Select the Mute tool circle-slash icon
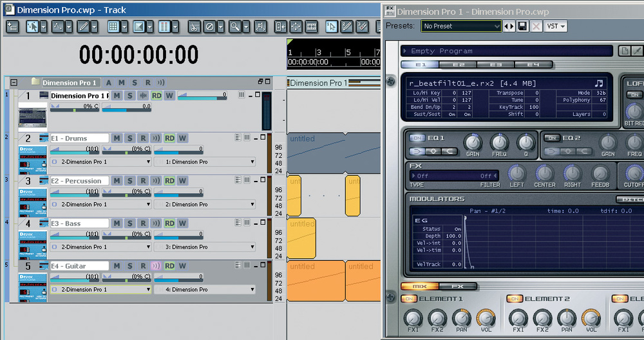 point(210,27)
